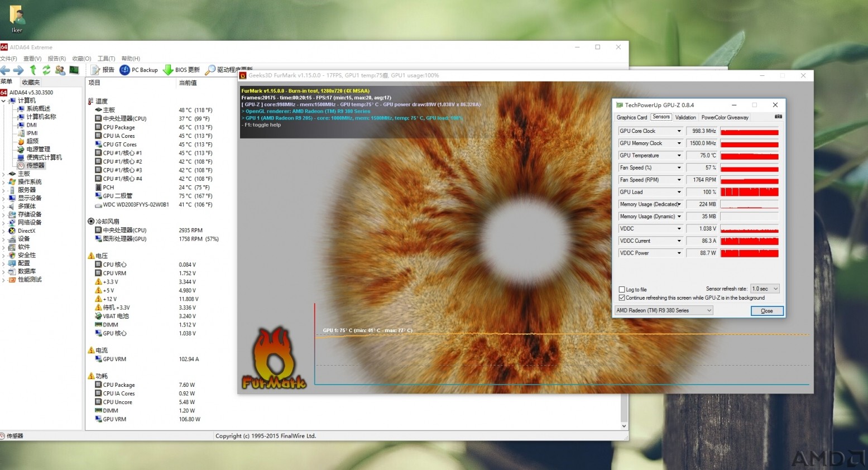Select 便携式计算机 tree item

point(44,157)
